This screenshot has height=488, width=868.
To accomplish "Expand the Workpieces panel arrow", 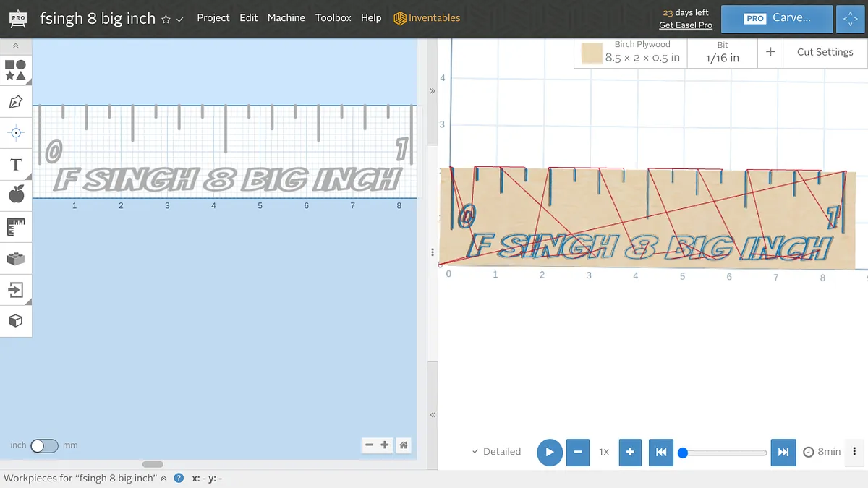I will [x=163, y=479].
